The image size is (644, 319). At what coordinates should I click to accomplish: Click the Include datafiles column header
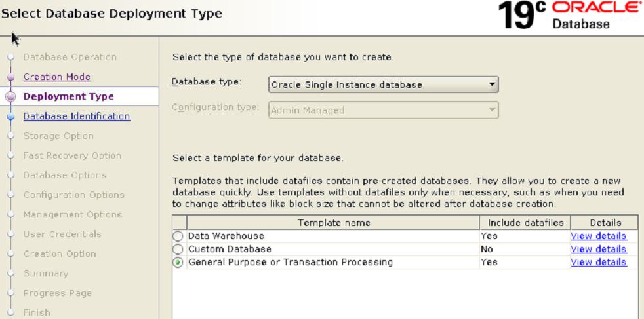[x=525, y=223]
